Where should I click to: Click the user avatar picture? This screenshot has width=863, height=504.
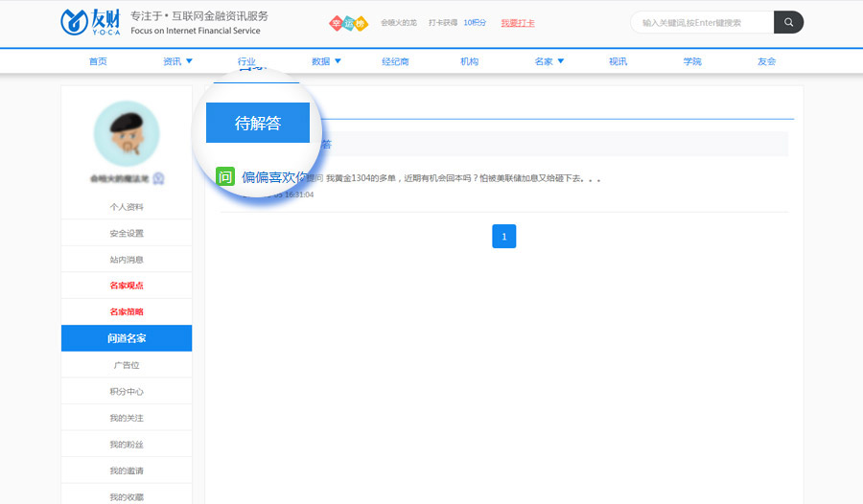[x=127, y=134]
